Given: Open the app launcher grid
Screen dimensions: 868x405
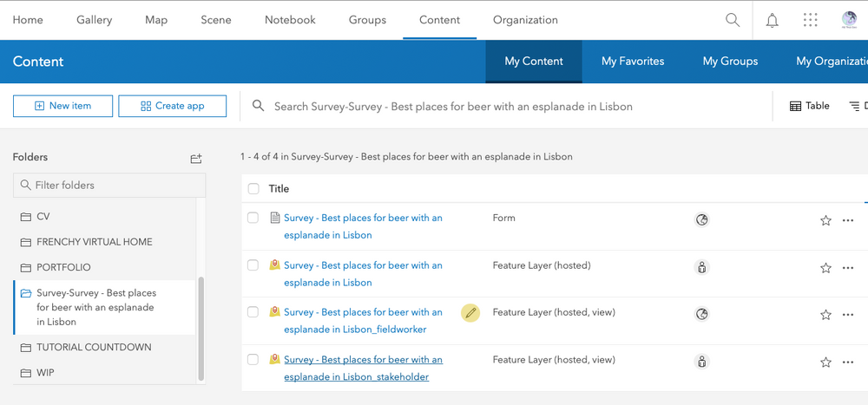Looking at the screenshot, I should click(811, 20).
